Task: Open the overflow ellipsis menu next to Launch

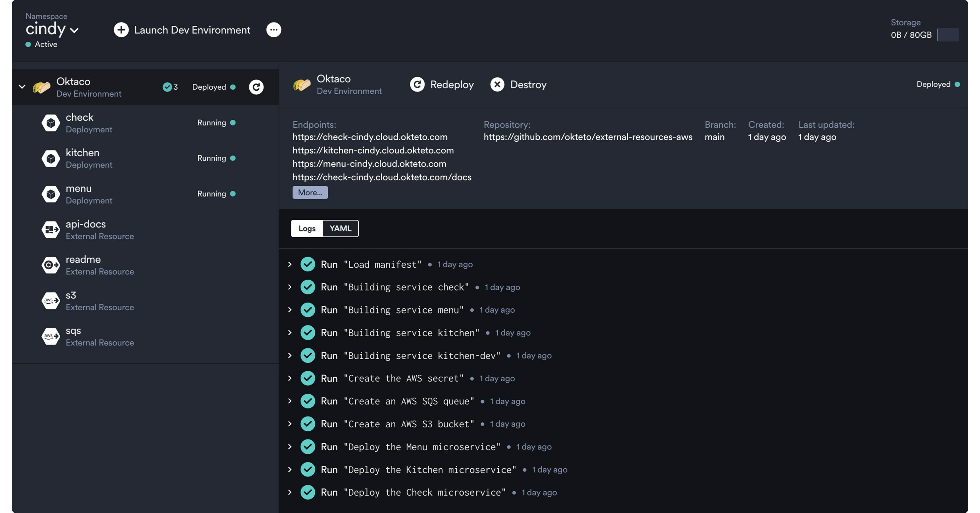Action: [274, 30]
